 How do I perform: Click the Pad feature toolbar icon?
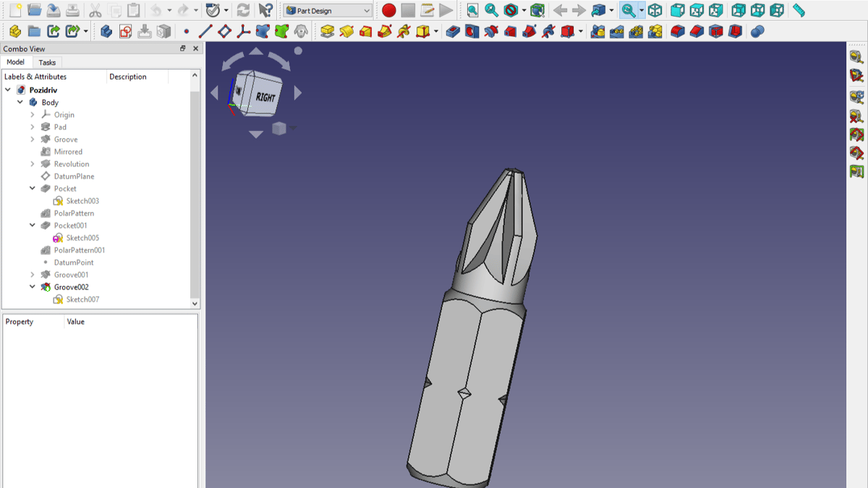click(327, 32)
